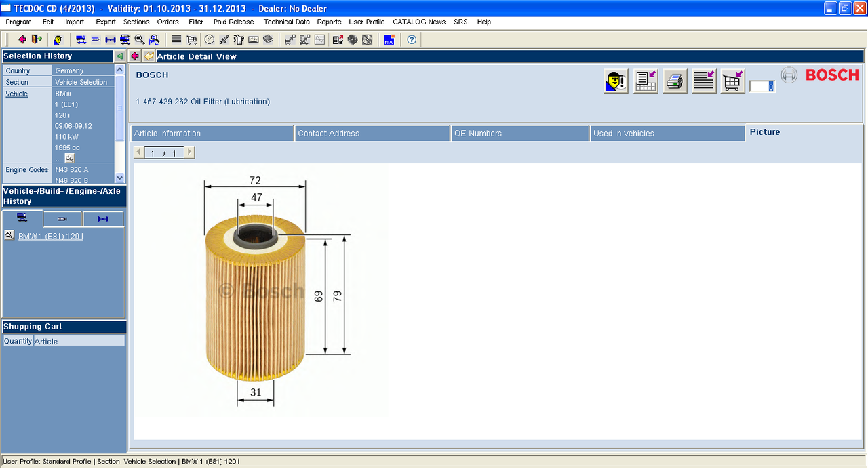Select the vehicle history tab with car icon
Image resolution: width=868 pixels, height=469 pixels.
click(22, 218)
